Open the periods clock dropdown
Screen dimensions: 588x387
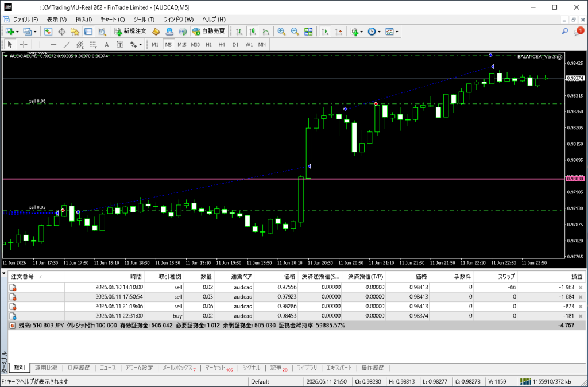(x=379, y=32)
